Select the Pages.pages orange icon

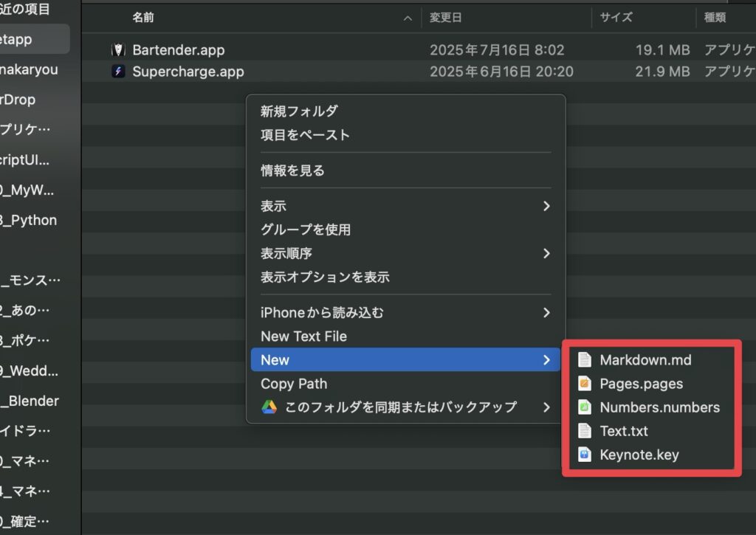pos(585,384)
